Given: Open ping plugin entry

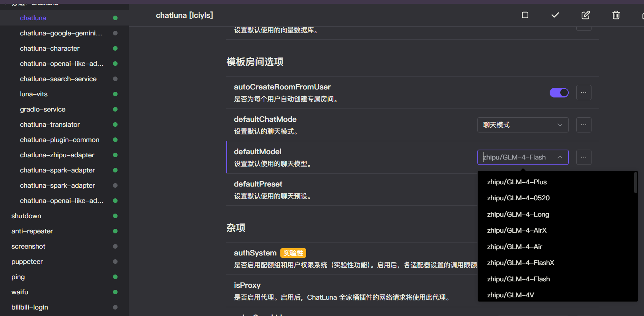Looking at the screenshot, I should coord(64,277).
